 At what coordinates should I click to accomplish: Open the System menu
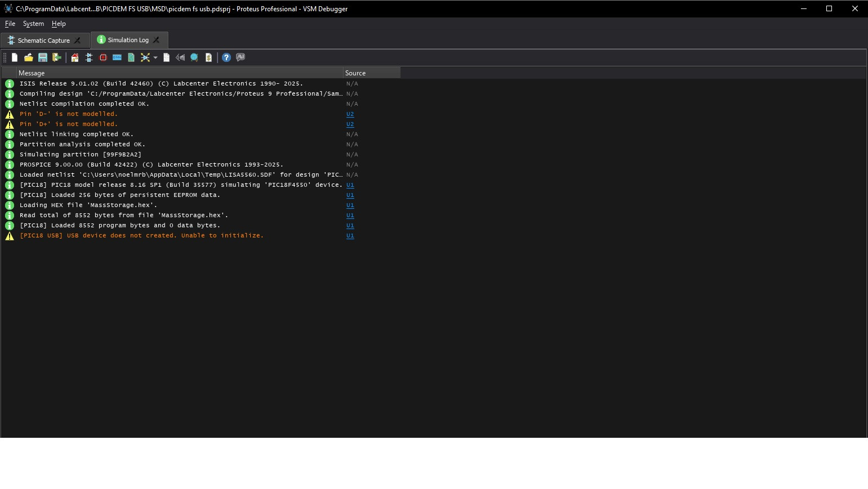33,24
